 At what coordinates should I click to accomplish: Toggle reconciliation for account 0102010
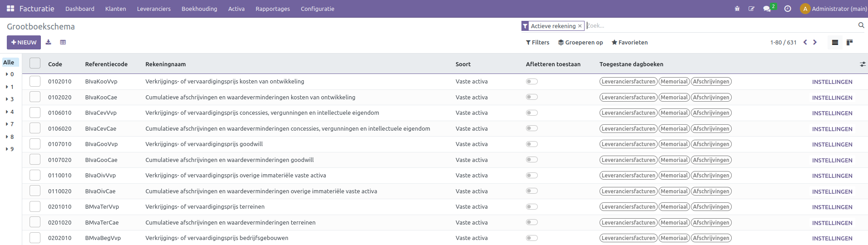(x=532, y=82)
